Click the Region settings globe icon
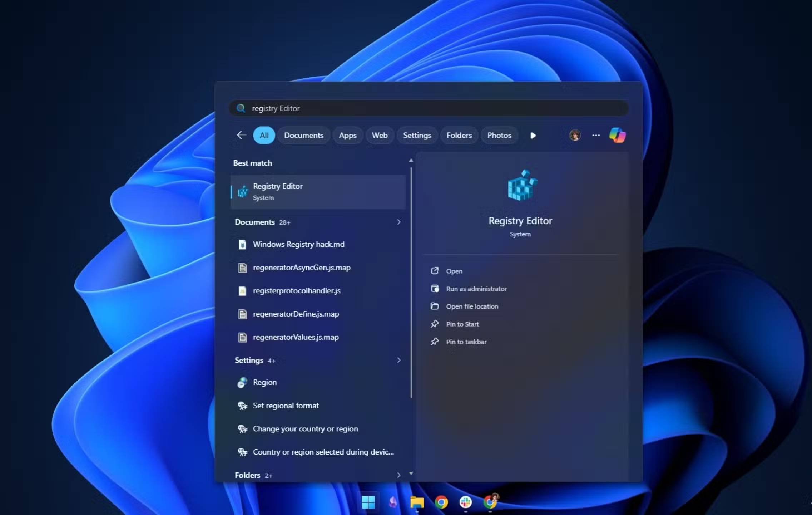Image resolution: width=812 pixels, height=515 pixels. click(x=243, y=382)
